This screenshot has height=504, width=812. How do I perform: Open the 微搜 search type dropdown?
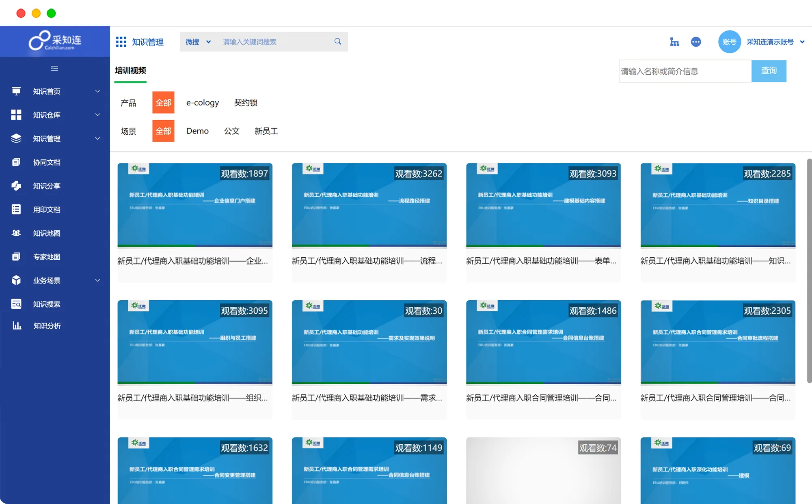click(x=198, y=42)
